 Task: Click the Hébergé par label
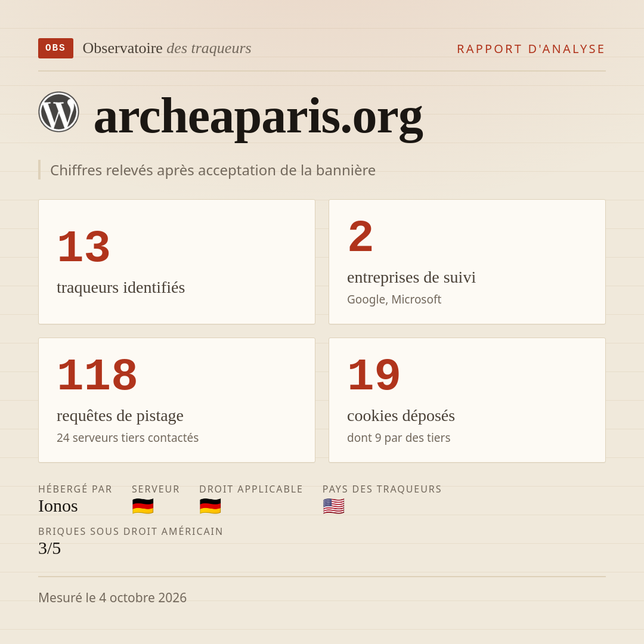[x=75, y=489]
